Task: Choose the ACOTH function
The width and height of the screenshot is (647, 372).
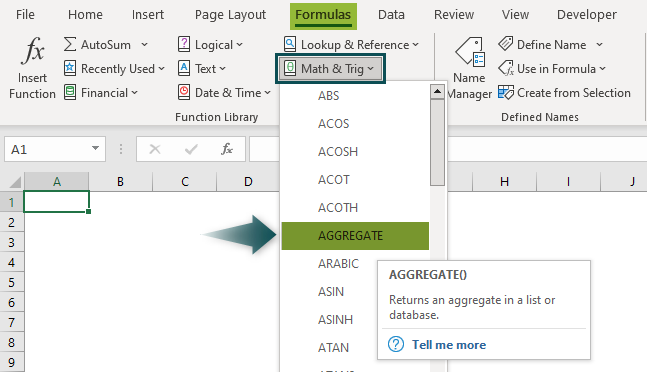Action: point(355,208)
